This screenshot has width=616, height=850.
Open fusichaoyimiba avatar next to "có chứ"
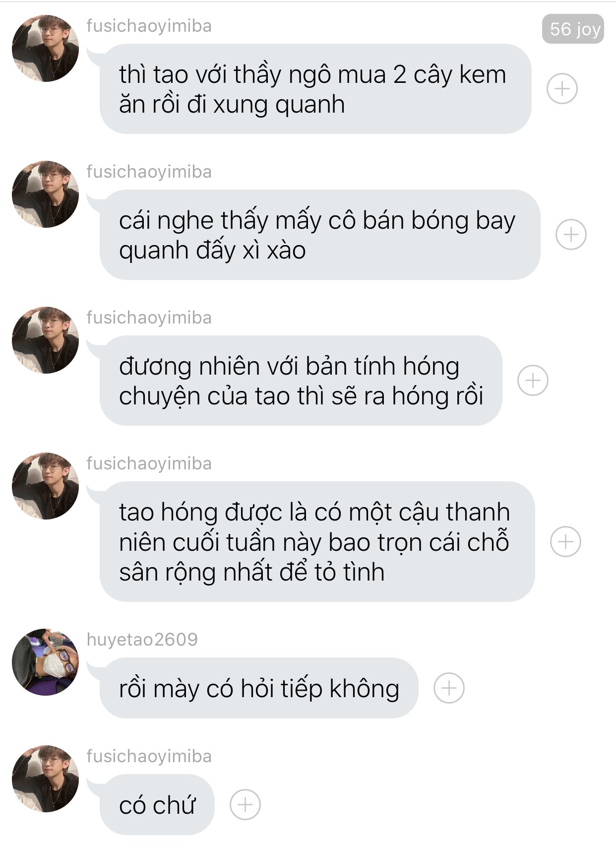click(45, 779)
